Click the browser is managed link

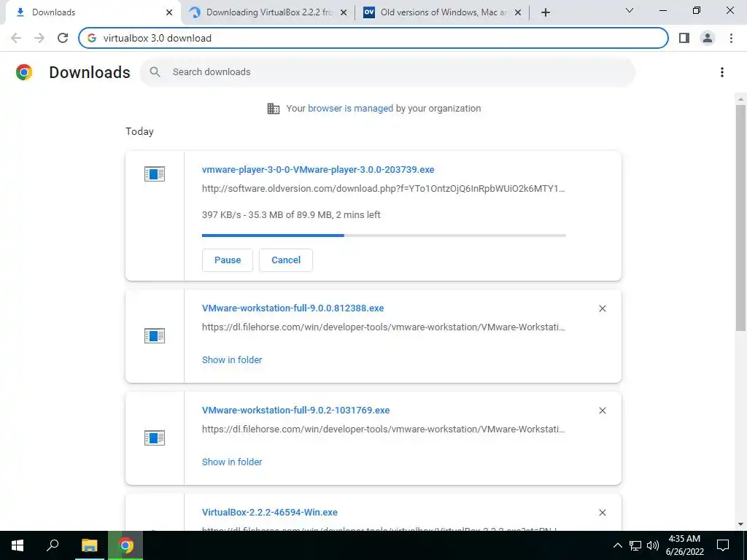point(351,109)
